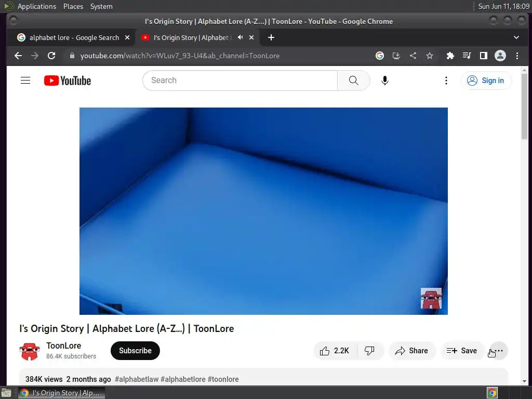
Task: Click the #alphabetlore hashtag
Action: pyautogui.click(x=183, y=379)
